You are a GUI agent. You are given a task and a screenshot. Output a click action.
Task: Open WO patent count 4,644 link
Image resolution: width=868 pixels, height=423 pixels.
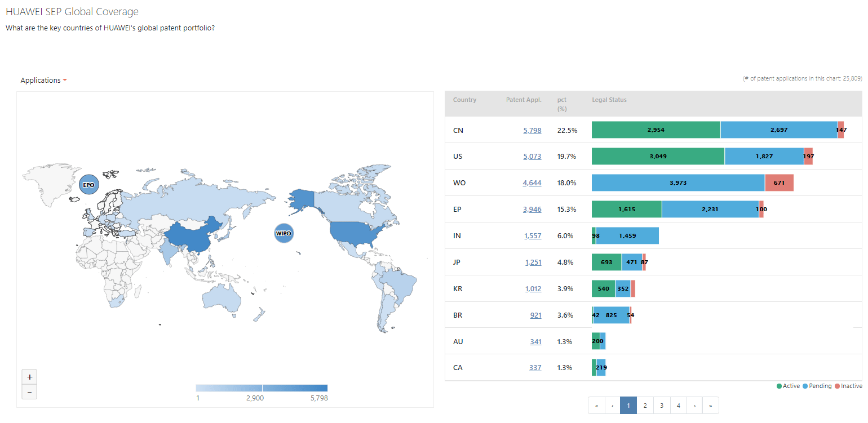pos(532,183)
